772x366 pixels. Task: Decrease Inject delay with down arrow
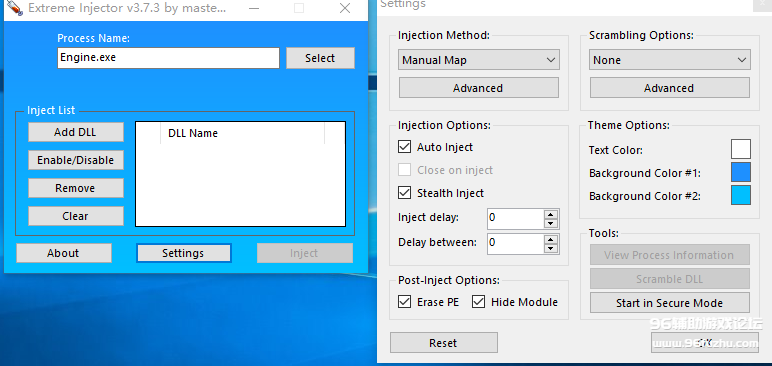click(x=551, y=223)
